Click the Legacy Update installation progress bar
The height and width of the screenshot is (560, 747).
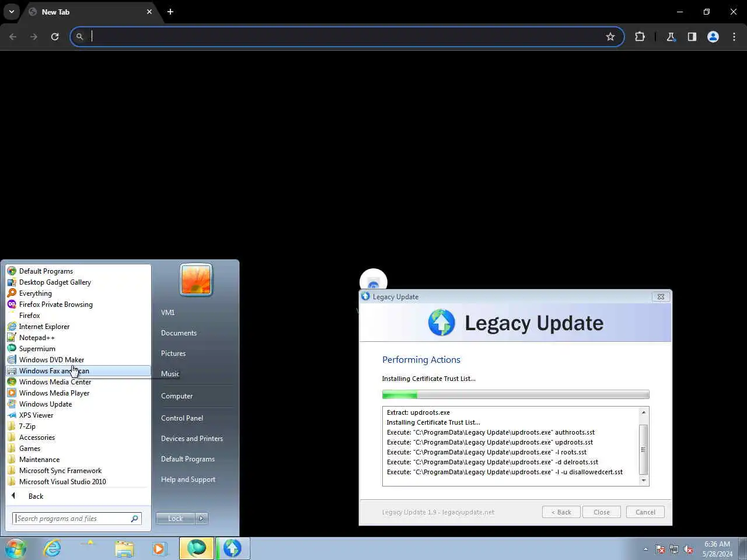(515, 395)
